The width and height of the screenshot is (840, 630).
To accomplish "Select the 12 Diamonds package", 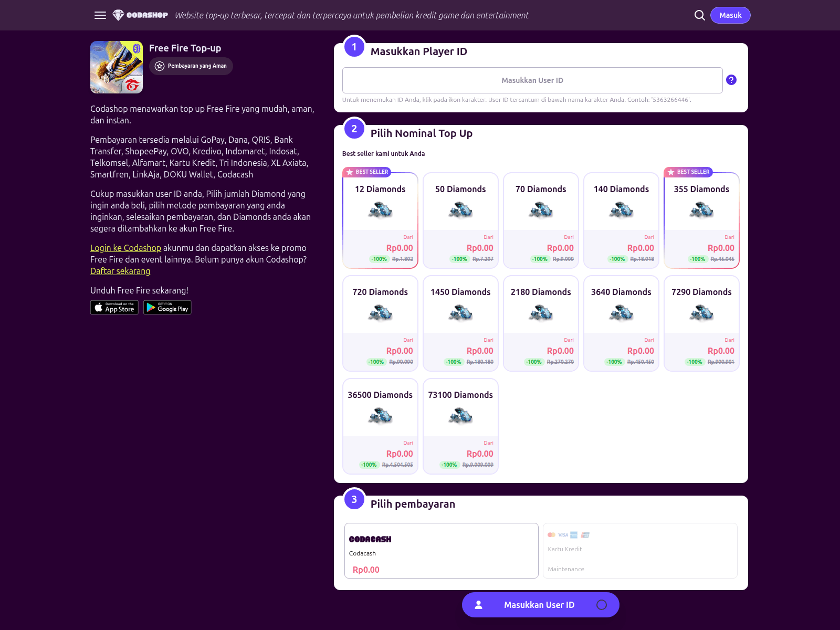I will pos(380,220).
